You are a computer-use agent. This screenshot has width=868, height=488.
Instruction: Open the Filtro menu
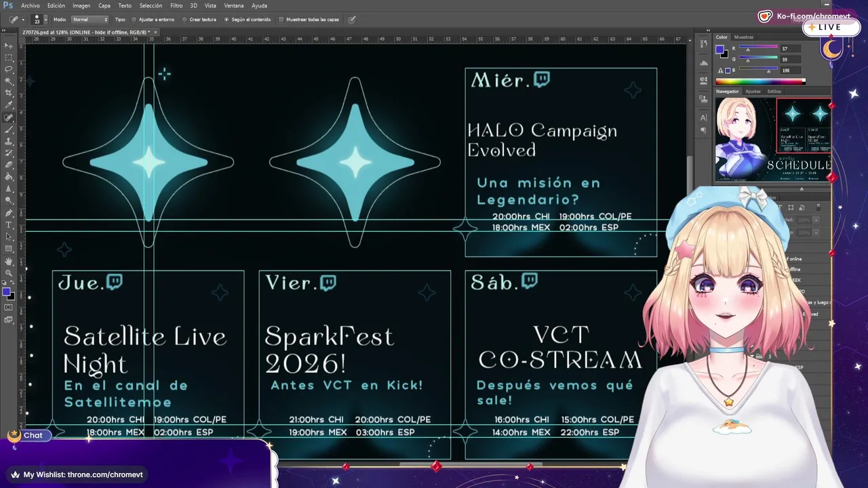click(176, 5)
